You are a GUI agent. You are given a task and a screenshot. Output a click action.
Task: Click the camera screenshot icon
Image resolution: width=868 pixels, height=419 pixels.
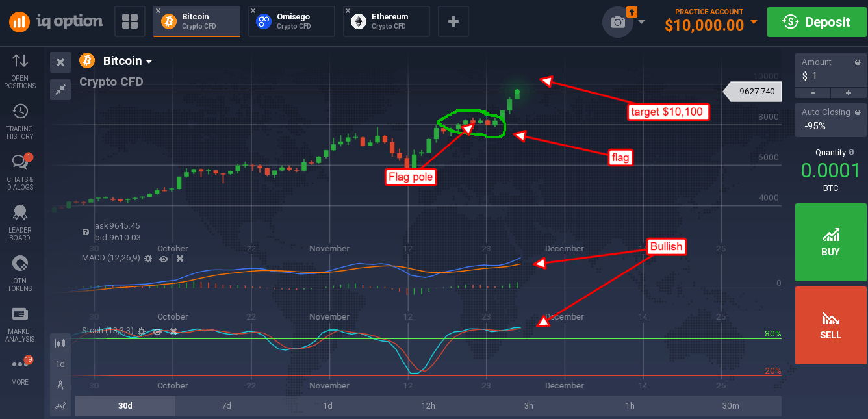(617, 22)
